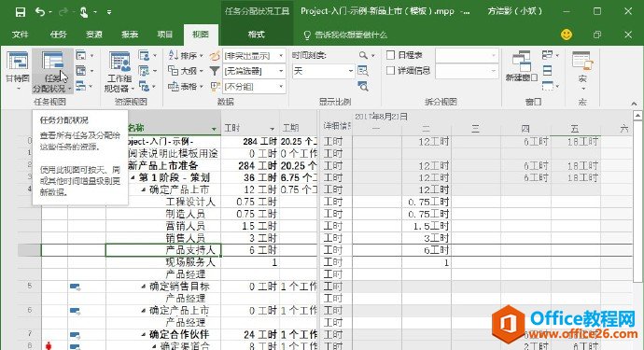Open the 表格 tables menu
The image size is (644, 350).
coord(186,86)
